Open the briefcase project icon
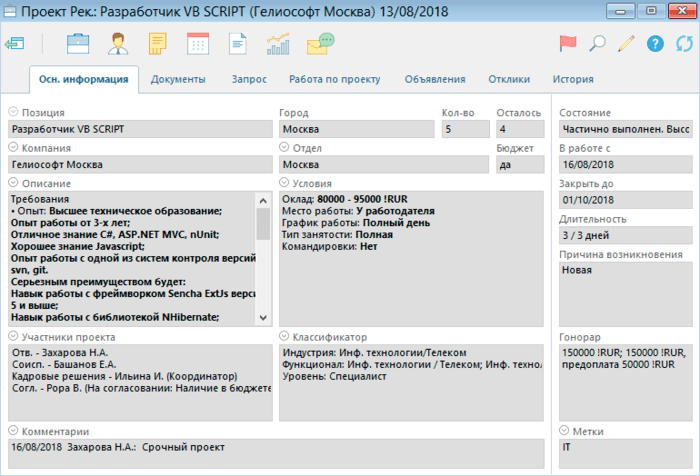The height and width of the screenshot is (476, 700). pos(78,44)
